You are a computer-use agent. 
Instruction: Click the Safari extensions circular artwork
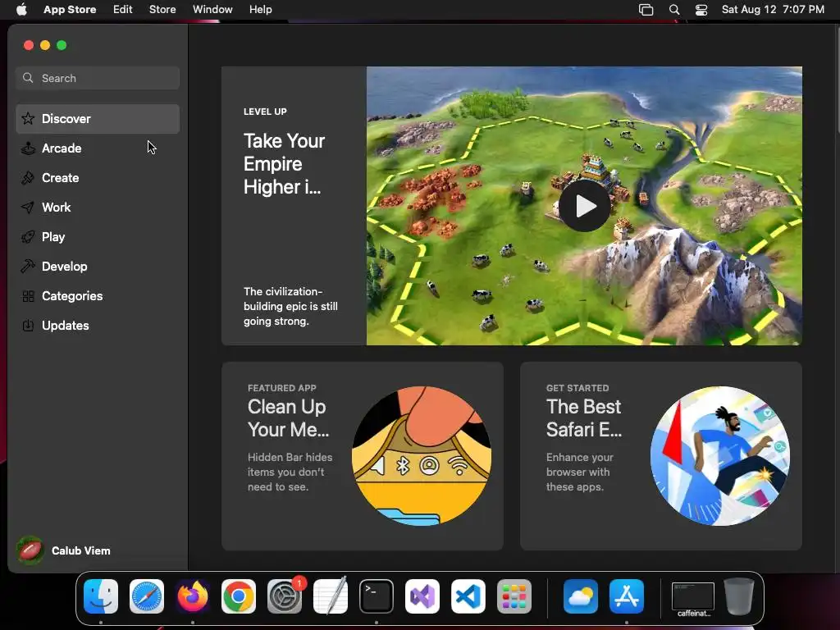point(720,456)
